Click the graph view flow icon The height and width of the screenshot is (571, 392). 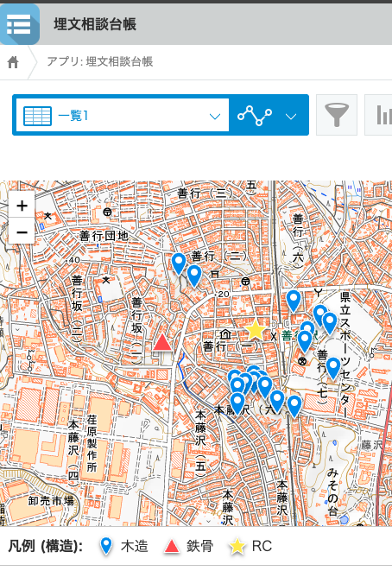click(255, 116)
